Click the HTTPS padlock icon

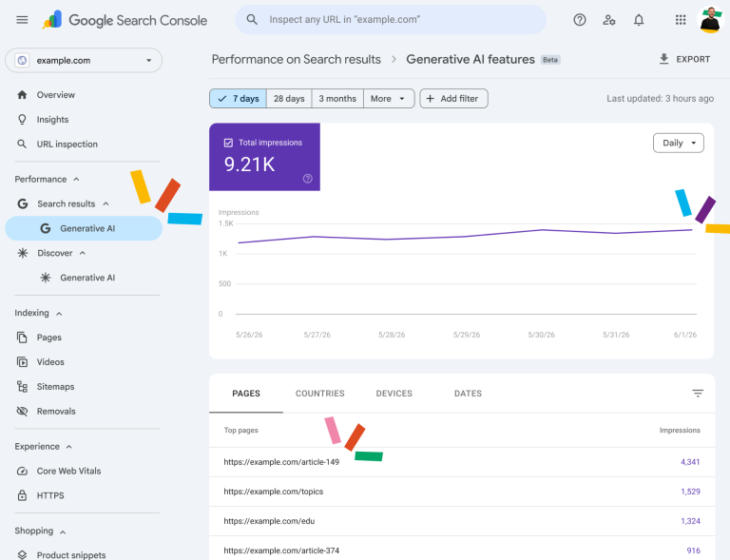point(22,495)
